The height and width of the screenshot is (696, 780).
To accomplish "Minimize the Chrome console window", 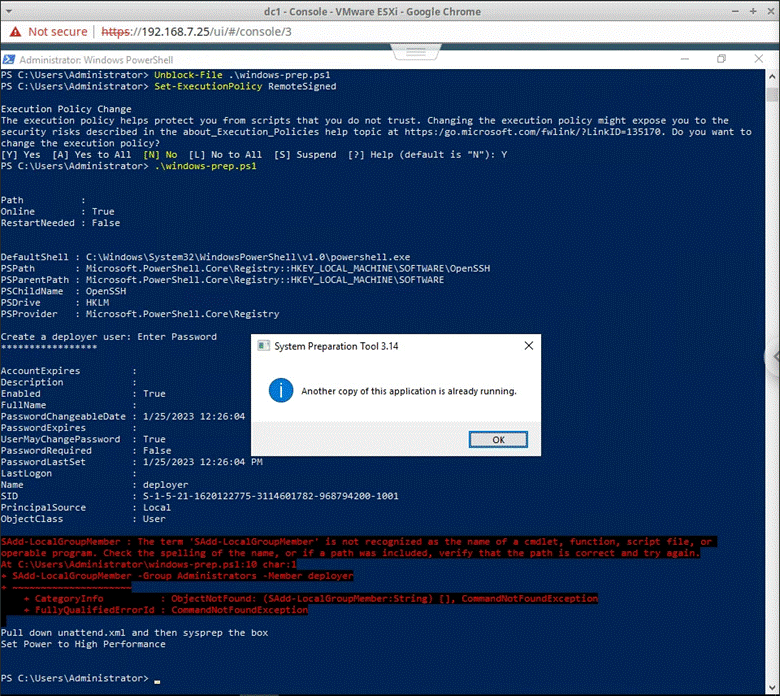I will [x=735, y=11].
